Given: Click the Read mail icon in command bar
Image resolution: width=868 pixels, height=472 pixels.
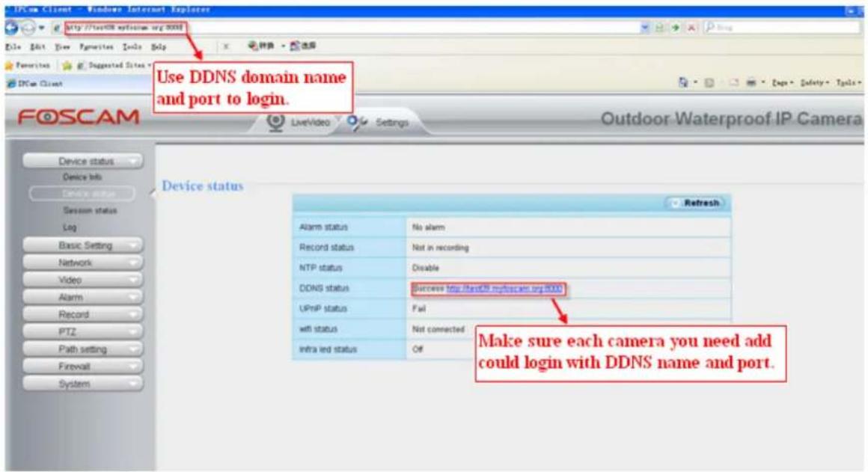Looking at the screenshot, I should coord(734,83).
